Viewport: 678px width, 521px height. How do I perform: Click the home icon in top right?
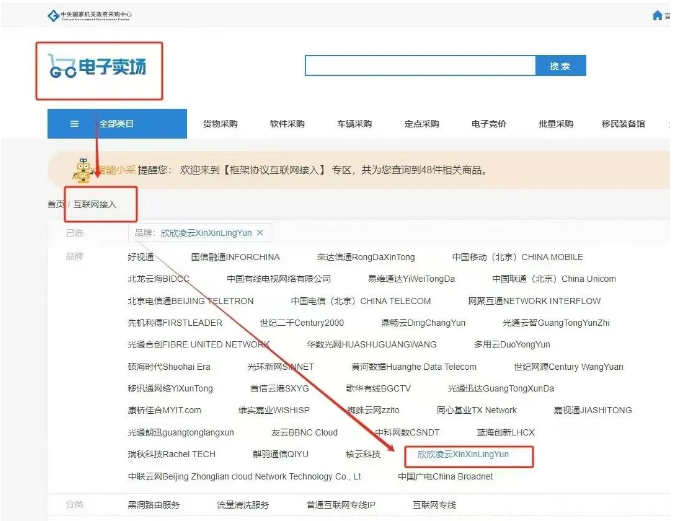coord(657,16)
